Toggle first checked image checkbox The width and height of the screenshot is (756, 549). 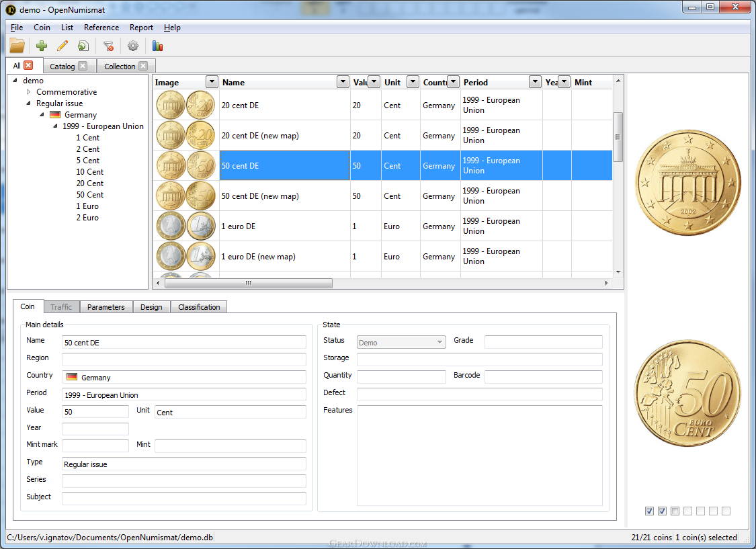click(649, 511)
